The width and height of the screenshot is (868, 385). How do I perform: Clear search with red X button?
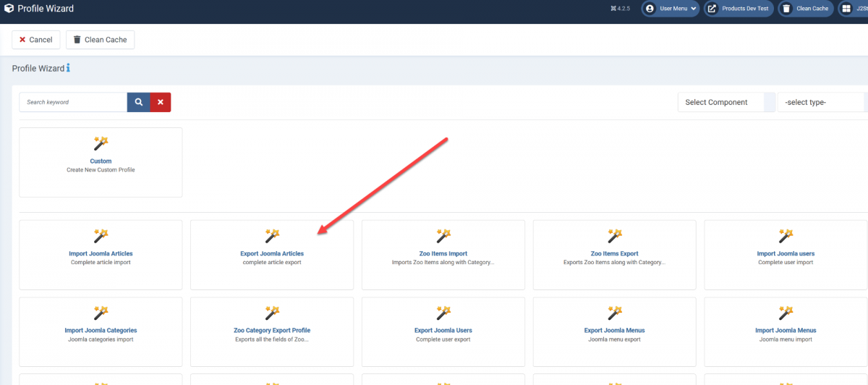point(161,102)
